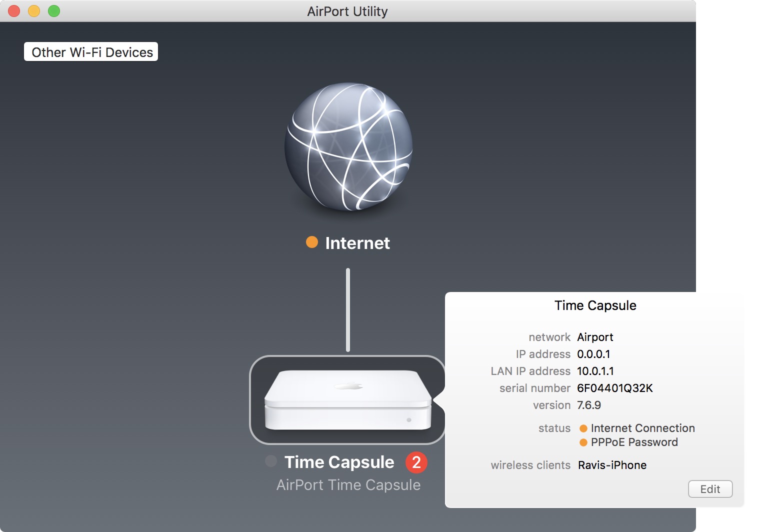Image resolution: width=758 pixels, height=532 pixels.
Task: Click the status field label
Action: [554, 428]
